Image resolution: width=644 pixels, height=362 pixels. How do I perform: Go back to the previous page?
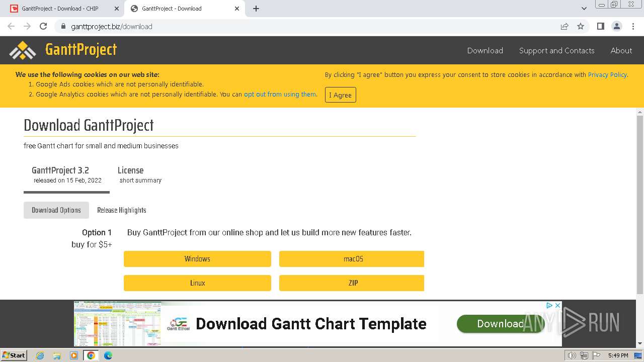click(11, 26)
